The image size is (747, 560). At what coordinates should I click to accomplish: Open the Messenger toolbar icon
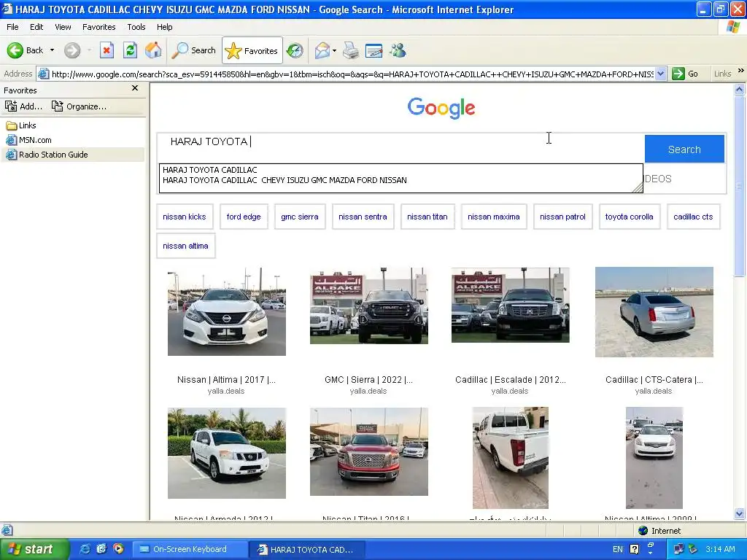coord(398,50)
